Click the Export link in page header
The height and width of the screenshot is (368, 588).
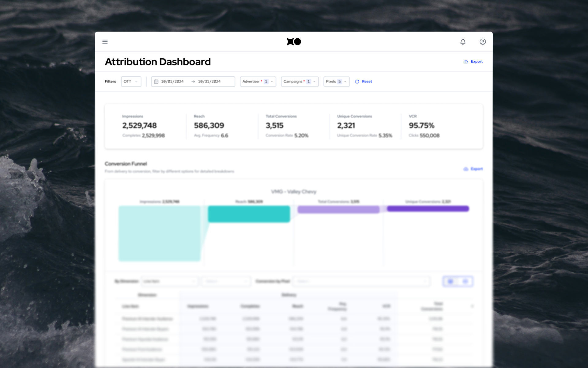tap(477, 62)
